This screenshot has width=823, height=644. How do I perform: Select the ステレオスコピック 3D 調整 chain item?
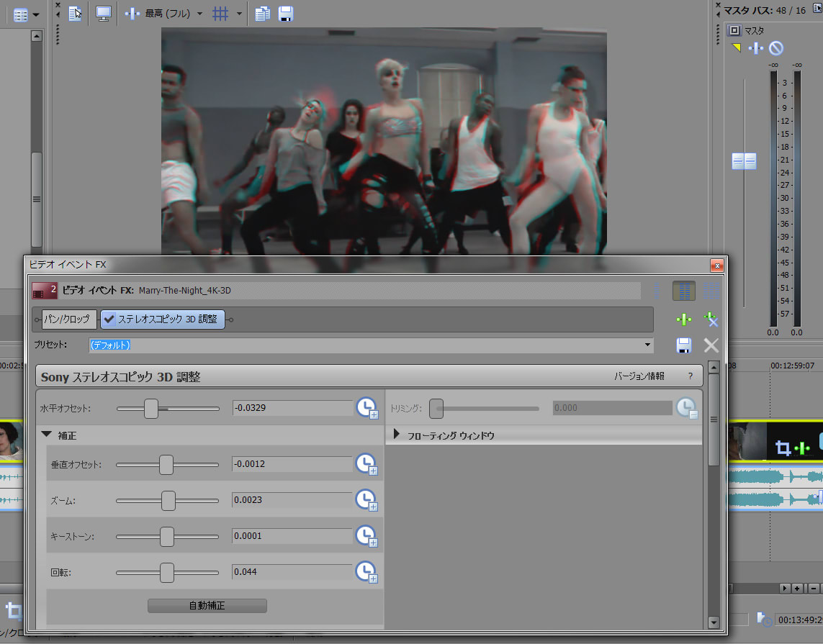point(163,319)
